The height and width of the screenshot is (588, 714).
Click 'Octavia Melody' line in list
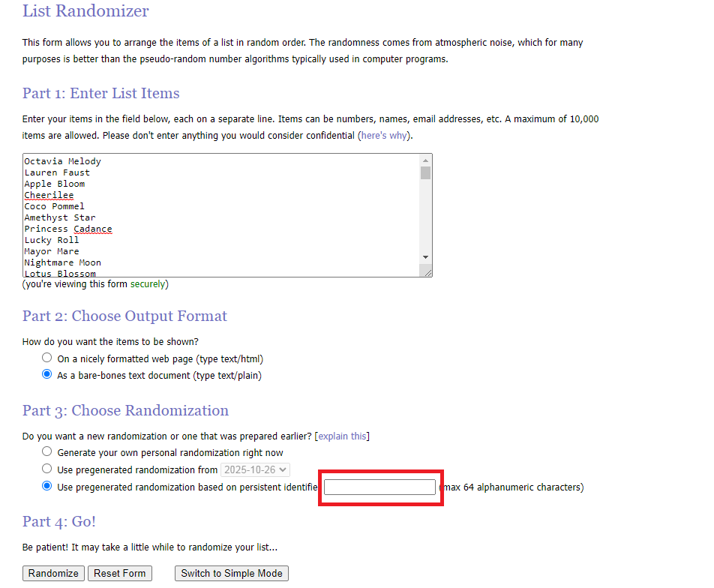pyautogui.click(x=63, y=161)
